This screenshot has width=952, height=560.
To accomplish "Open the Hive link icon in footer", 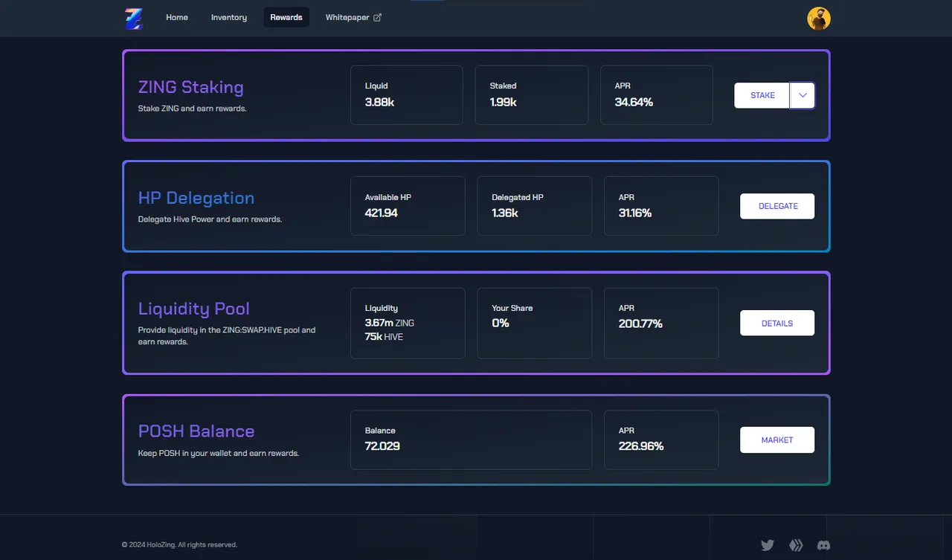I will point(796,545).
